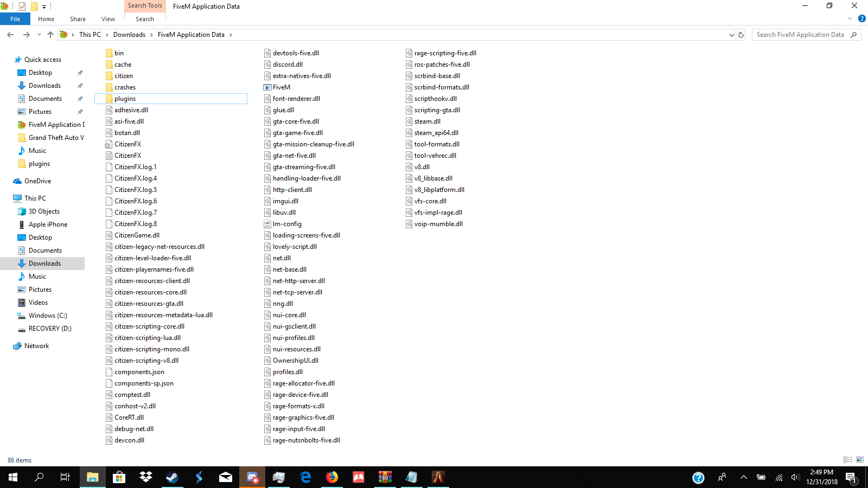Open Explorer help question mark
The image size is (868, 488).
(x=861, y=19)
